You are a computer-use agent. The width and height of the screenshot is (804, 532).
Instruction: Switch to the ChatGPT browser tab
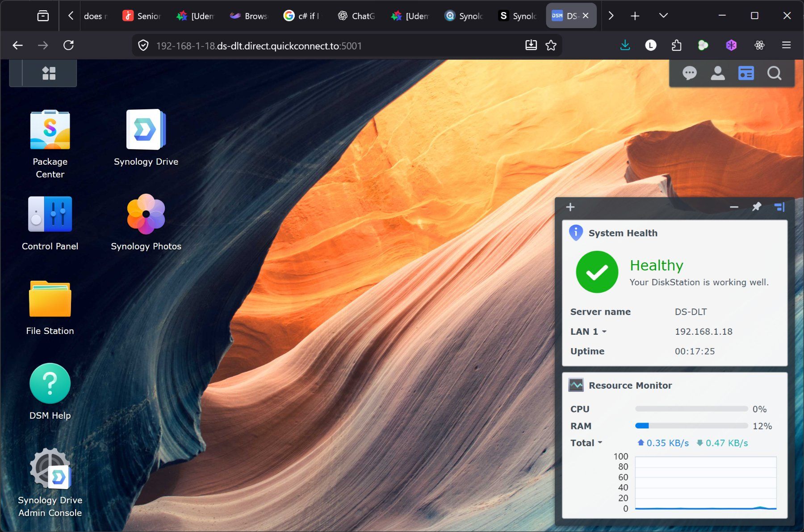pos(356,16)
